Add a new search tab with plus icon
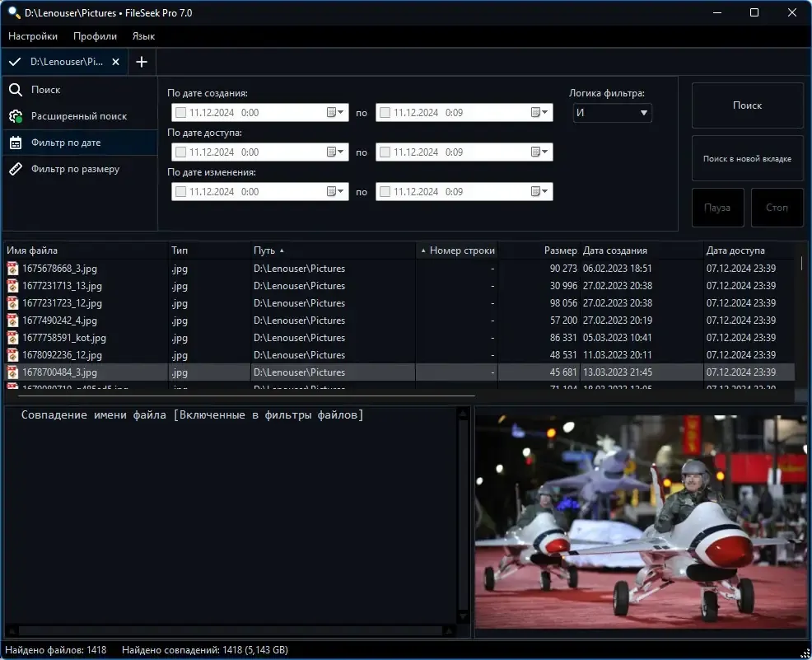 [x=142, y=62]
